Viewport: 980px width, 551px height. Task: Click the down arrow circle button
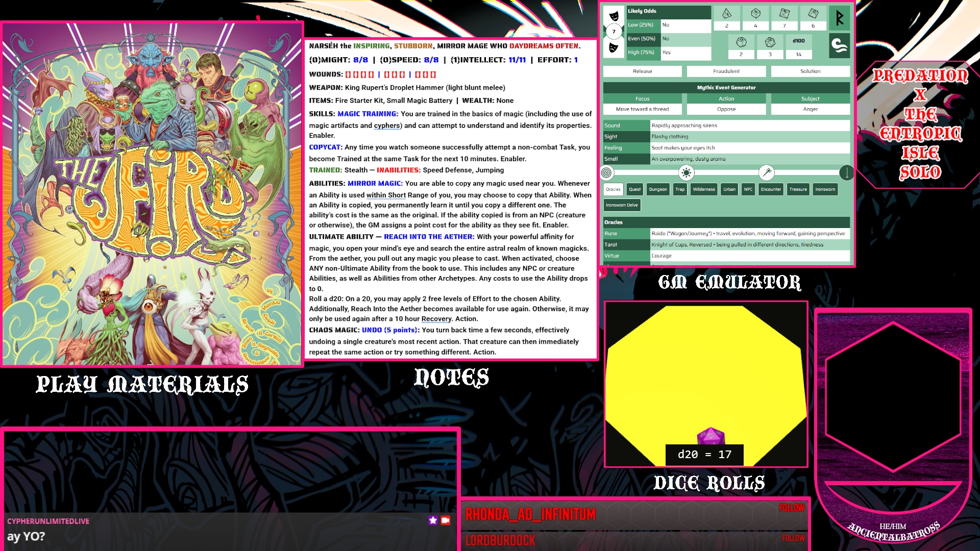847,173
